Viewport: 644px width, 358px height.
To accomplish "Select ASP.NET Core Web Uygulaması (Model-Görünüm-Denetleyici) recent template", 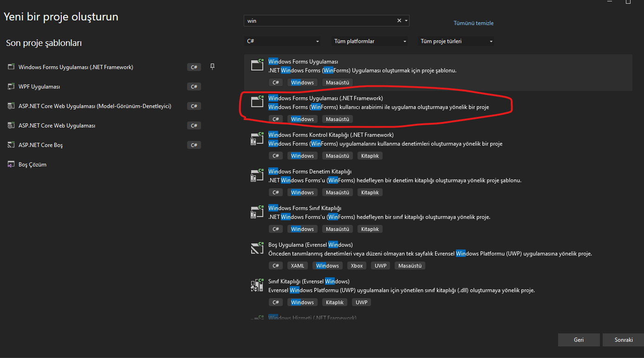I will pyautogui.click(x=95, y=106).
